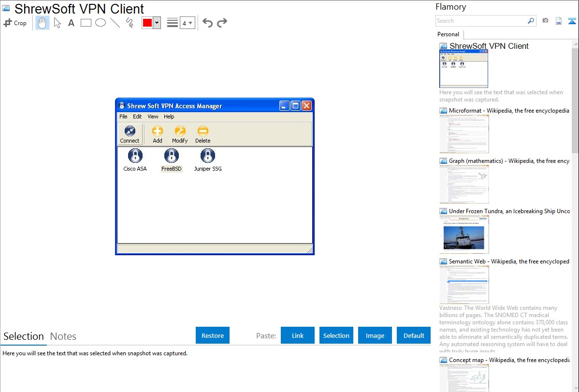Open the Semantic Web snapshot thumbnail
The height and width of the screenshot is (392, 579).
tap(464, 285)
